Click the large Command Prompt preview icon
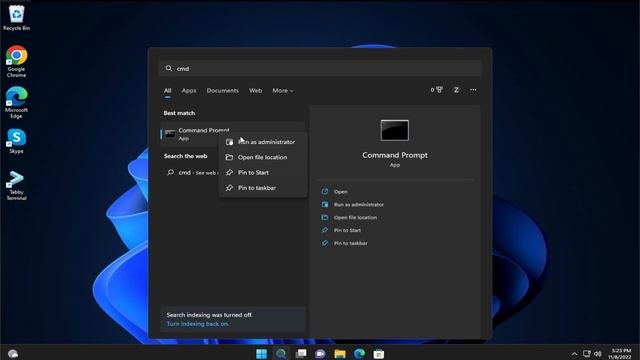The height and width of the screenshot is (360, 640). click(x=395, y=130)
